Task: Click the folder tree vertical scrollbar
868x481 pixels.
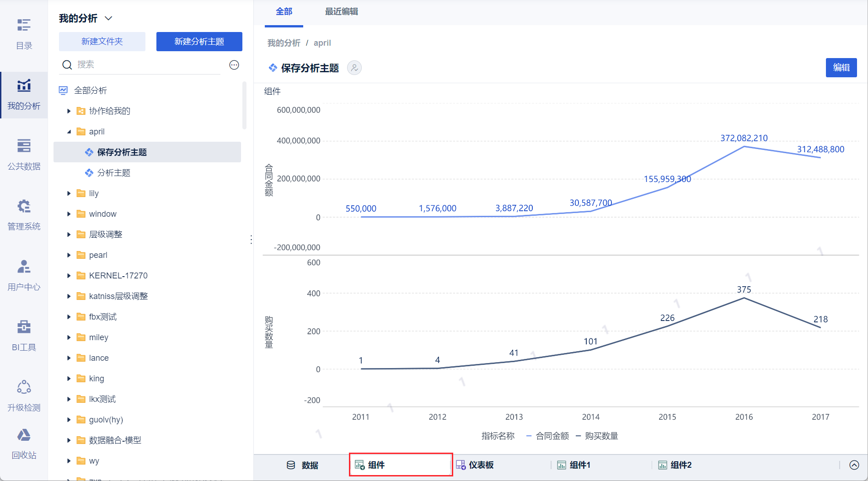Action: tap(244, 105)
